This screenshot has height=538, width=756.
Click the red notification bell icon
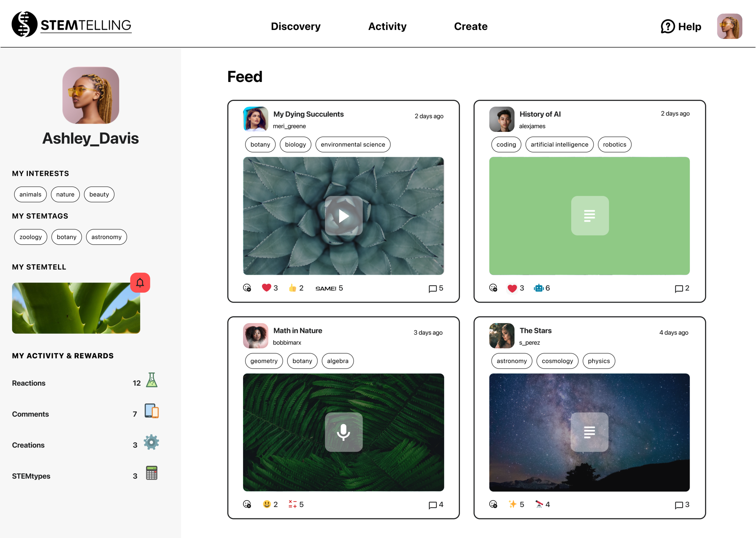click(140, 283)
